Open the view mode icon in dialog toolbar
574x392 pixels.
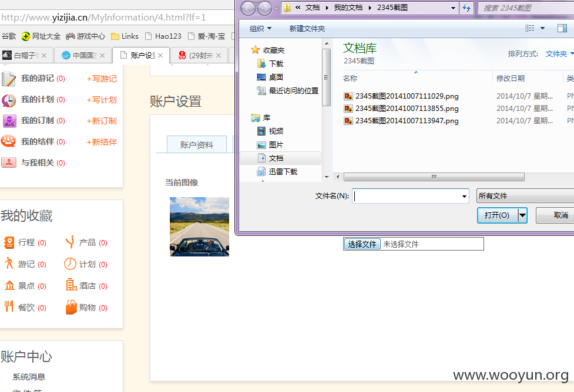pyautogui.click(x=529, y=28)
